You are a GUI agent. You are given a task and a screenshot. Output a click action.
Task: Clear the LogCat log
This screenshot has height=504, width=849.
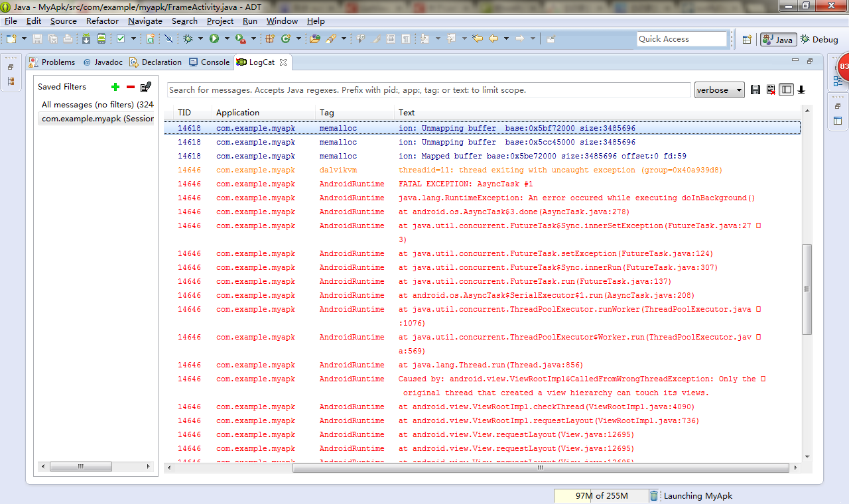tap(770, 90)
